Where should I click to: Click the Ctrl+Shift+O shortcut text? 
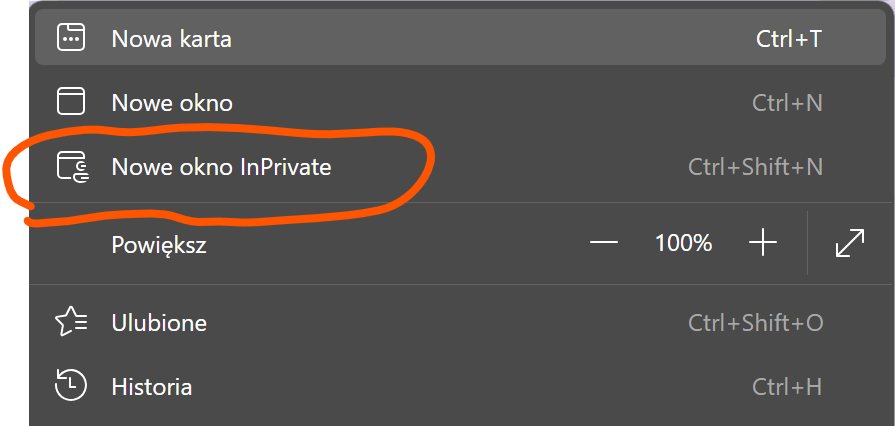point(755,323)
